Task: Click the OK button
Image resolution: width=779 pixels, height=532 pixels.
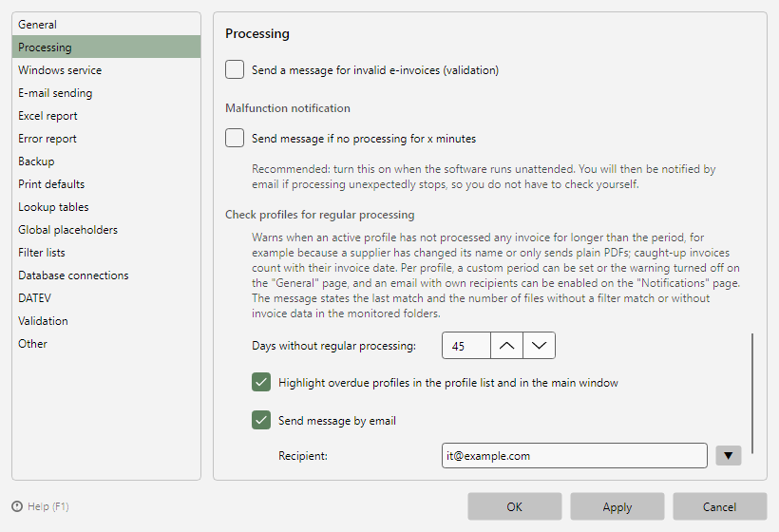Action: [515, 506]
